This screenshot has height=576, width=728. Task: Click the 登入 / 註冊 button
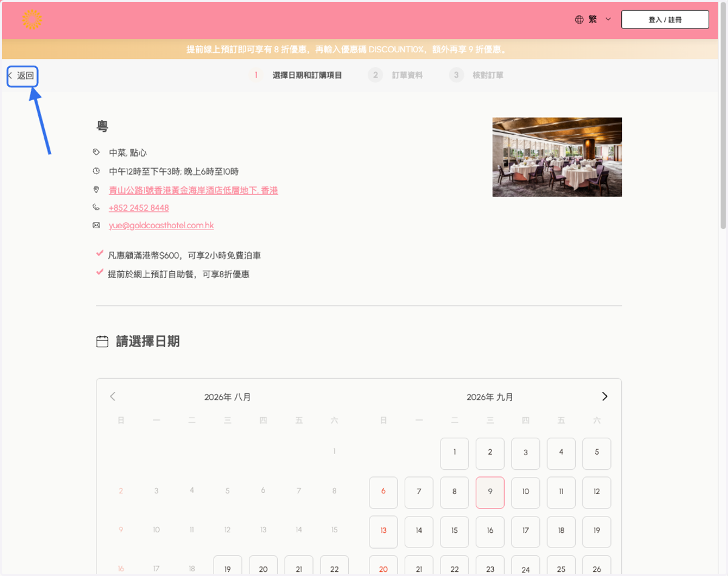pos(665,19)
